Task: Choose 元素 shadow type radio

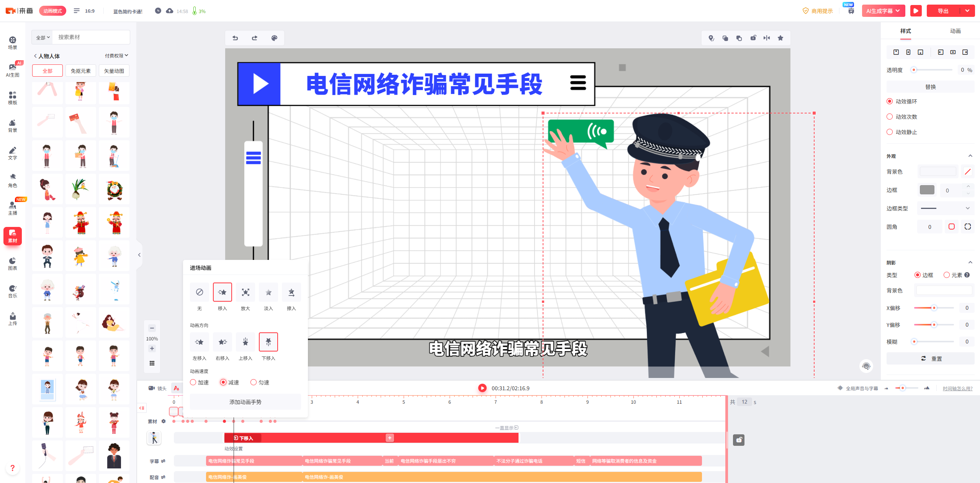Action: 947,275
